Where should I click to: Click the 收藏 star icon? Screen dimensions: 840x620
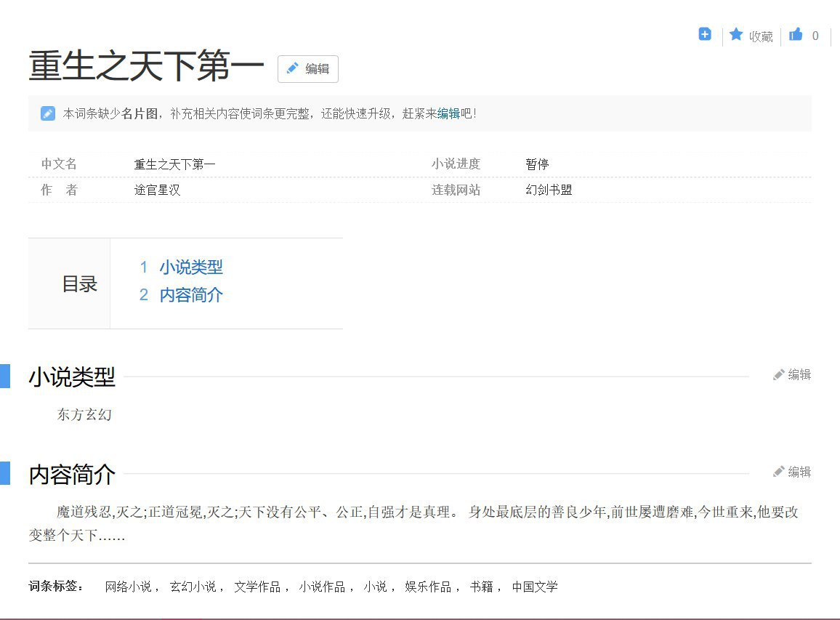pyautogui.click(x=736, y=35)
